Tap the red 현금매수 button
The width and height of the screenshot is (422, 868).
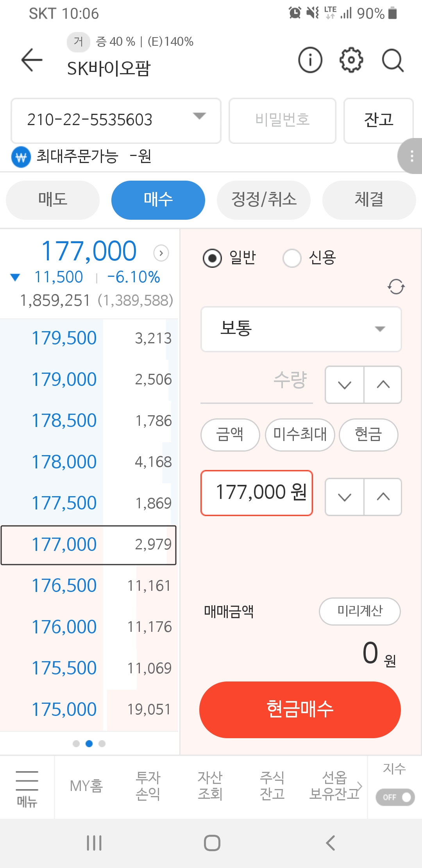click(x=300, y=710)
